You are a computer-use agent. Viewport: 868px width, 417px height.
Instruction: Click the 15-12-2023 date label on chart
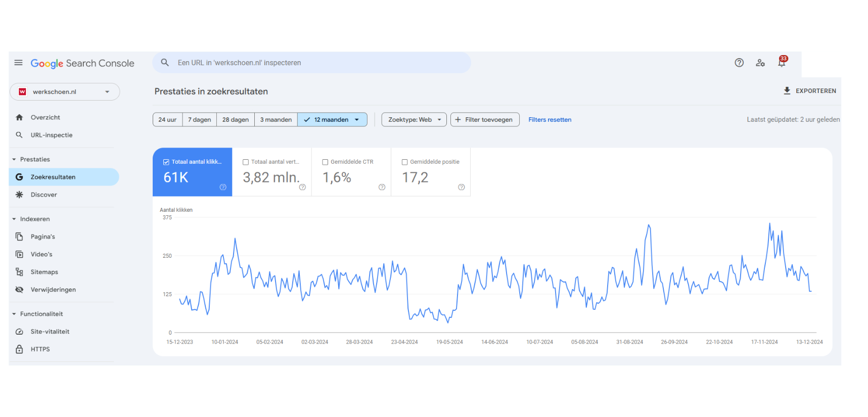(179, 342)
